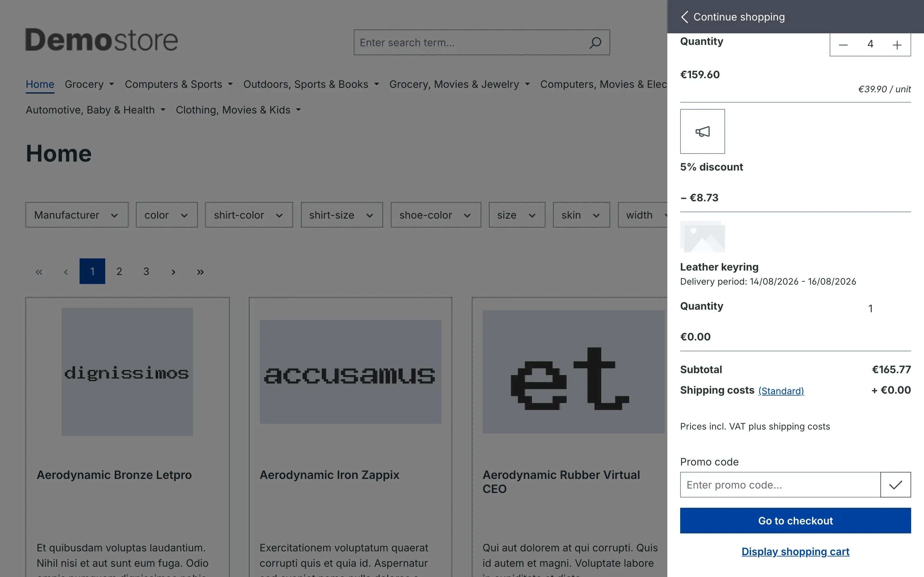Select page 2 in pagination
This screenshot has height=577, width=924.
[x=119, y=271]
